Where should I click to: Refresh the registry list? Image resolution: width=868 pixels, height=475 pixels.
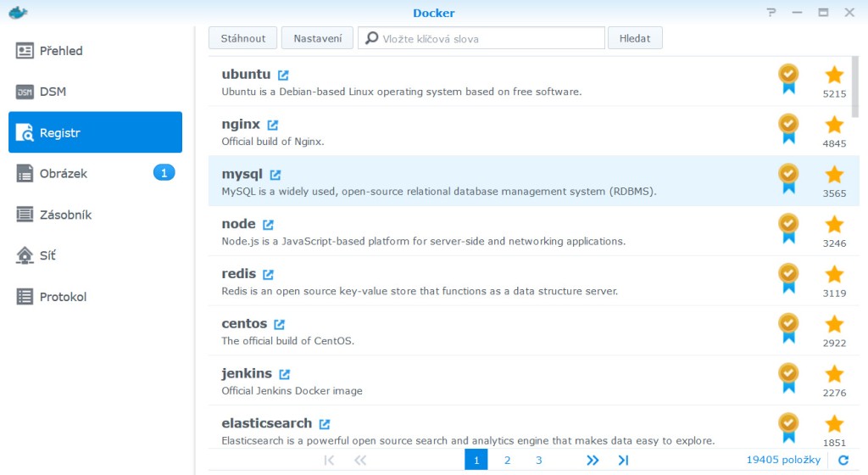(x=843, y=460)
